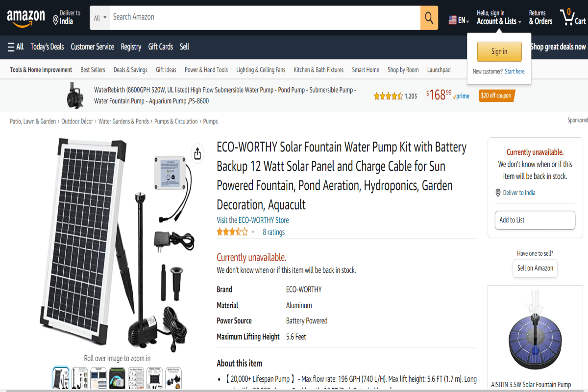This screenshot has width=588, height=392.
Task: Open the Visit the ECO-WORTHY Store link
Action: coord(253,220)
